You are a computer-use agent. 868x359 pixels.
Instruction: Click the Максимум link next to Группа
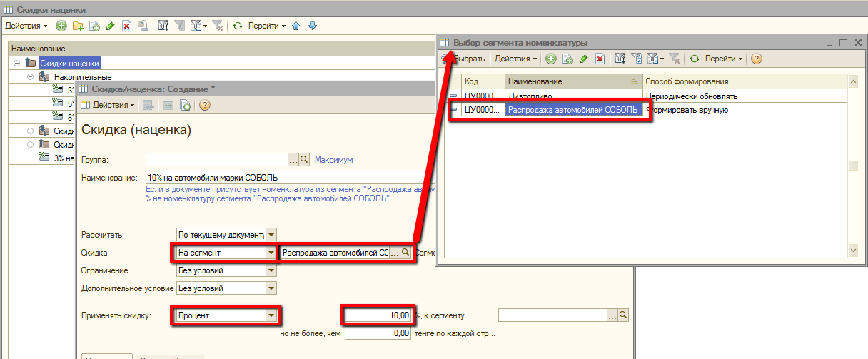(x=334, y=160)
